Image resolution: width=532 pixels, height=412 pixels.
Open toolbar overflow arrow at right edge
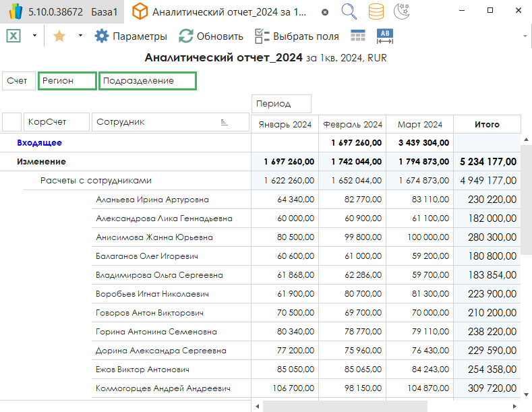click(x=525, y=36)
